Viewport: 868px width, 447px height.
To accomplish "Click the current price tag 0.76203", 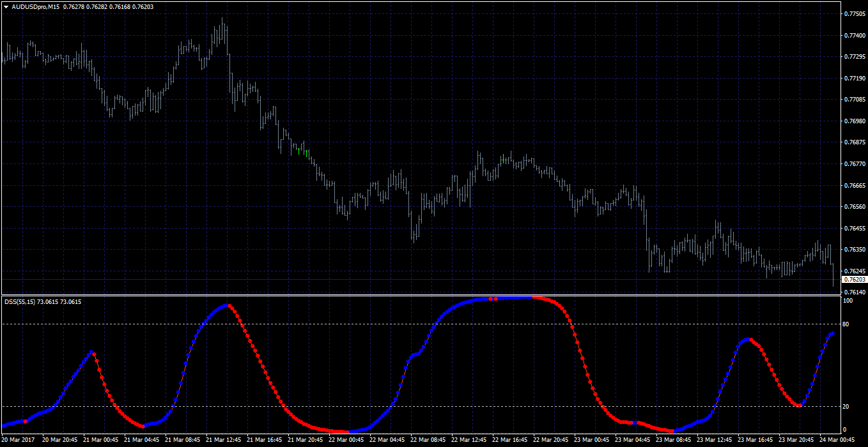I will point(855,279).
